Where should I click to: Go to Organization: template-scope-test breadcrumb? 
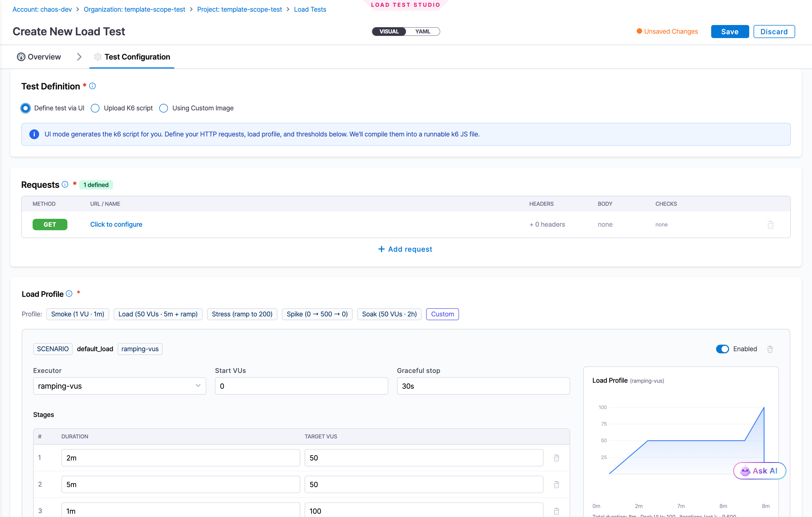point(134,10)
